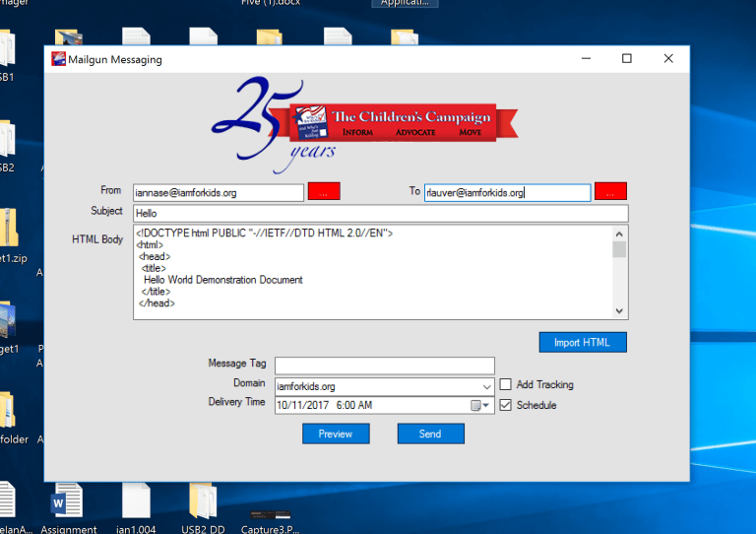This screenshot has height=534, width=756.
Task: Expand the Domain dropdown list
Action: [487, 387]
